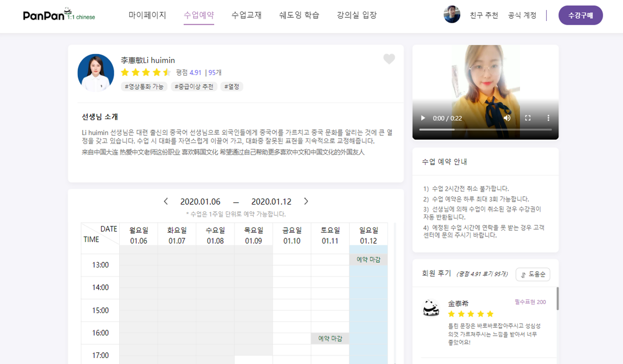Viewport: 623px width, 364px height.
Task: Open 강의실 입장 menu item
Action: tap(357, 15)
